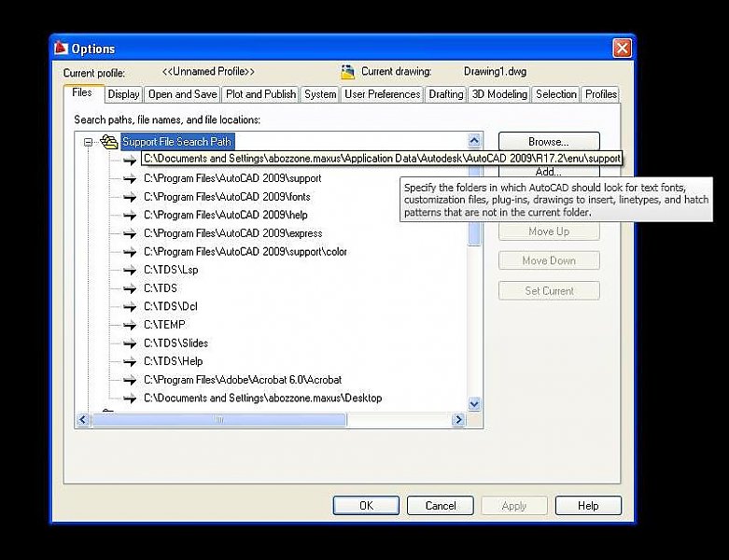This screenshot has height=560, width=729.
Task: Confirm with the OK button
Action: click(x=366, y=506)
